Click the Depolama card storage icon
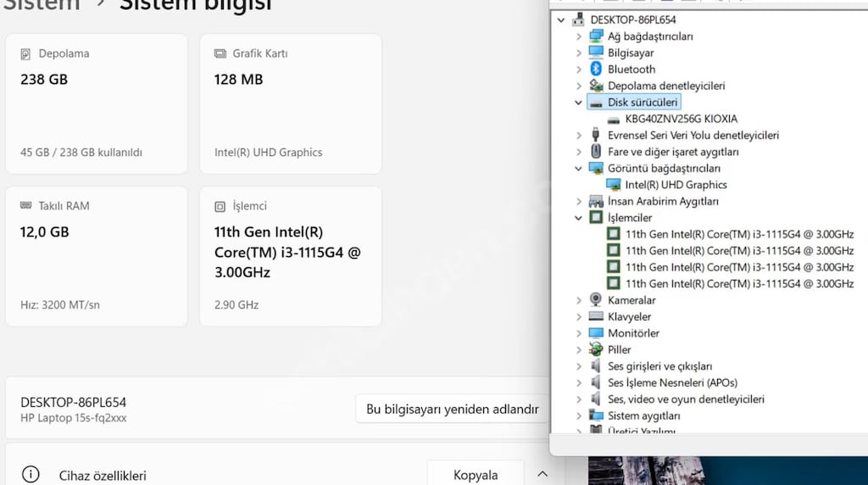 [x=25, y=53]
